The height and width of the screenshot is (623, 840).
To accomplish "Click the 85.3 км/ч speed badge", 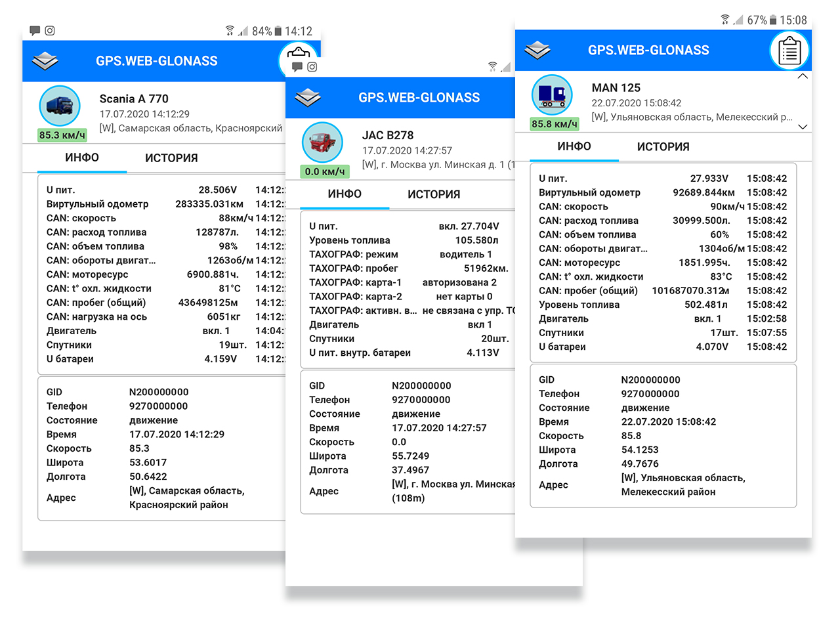I will click(62, 135).
